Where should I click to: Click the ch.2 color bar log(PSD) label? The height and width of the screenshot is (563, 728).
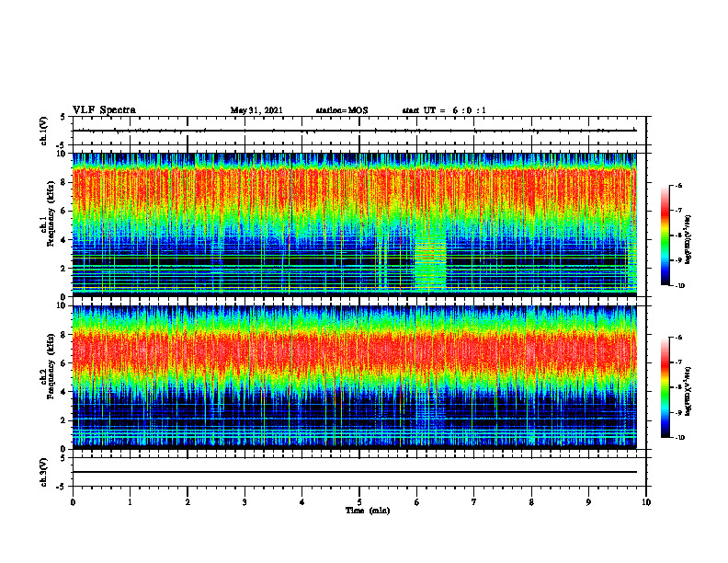point(688,391)
